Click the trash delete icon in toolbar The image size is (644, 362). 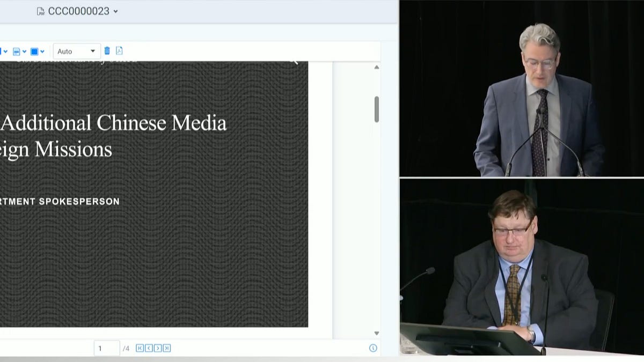click(107, 51)
